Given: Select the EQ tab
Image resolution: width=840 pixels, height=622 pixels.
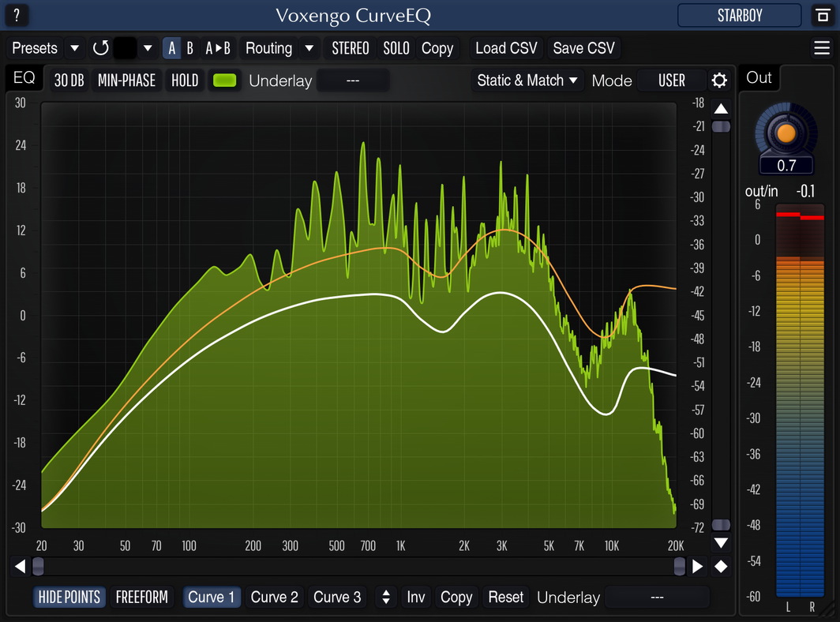Looking at the screenshot, I should [x=24, y=78].
